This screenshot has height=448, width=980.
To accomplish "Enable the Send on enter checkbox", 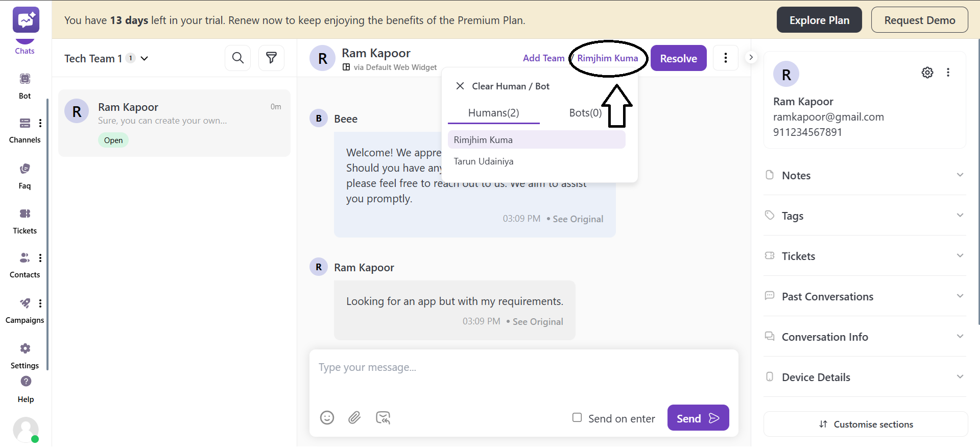I will 577,417.
